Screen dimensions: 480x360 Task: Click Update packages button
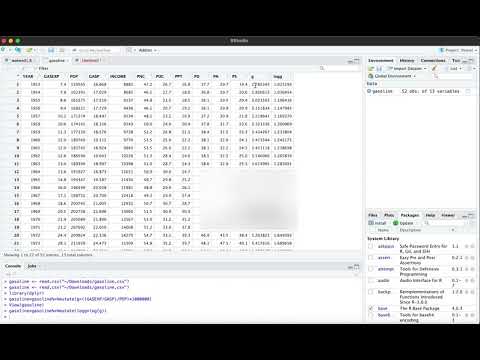pos(403,223)
